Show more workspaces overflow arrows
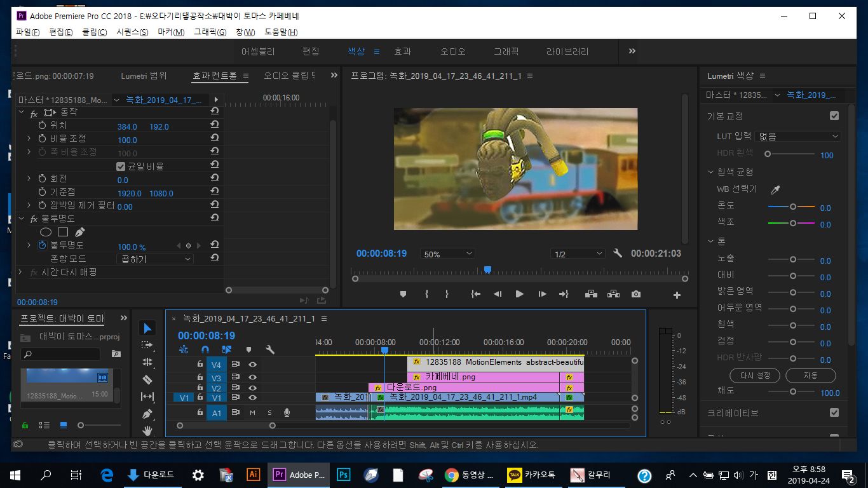868x488 pixels. 632,51
